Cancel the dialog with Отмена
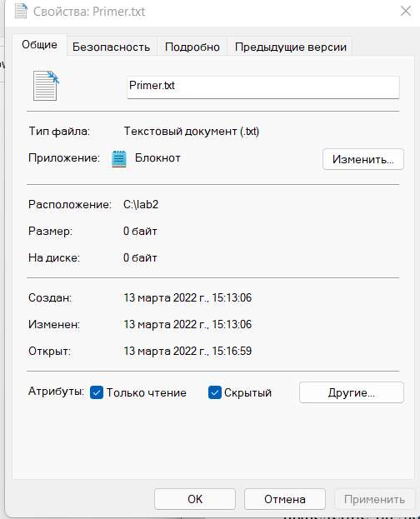The height and width of the screenshot is (519, 420). point(285,499)
